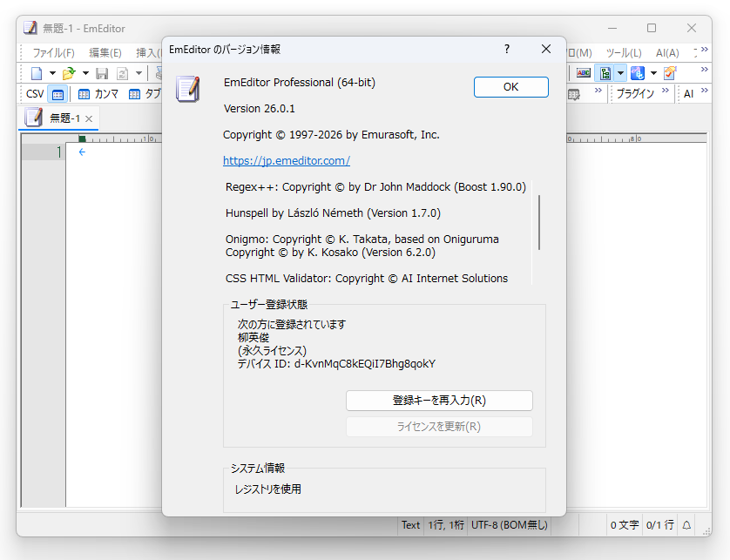Click the notification bell in the status bar
Screen dimensions: 730x560
[686, 525]
